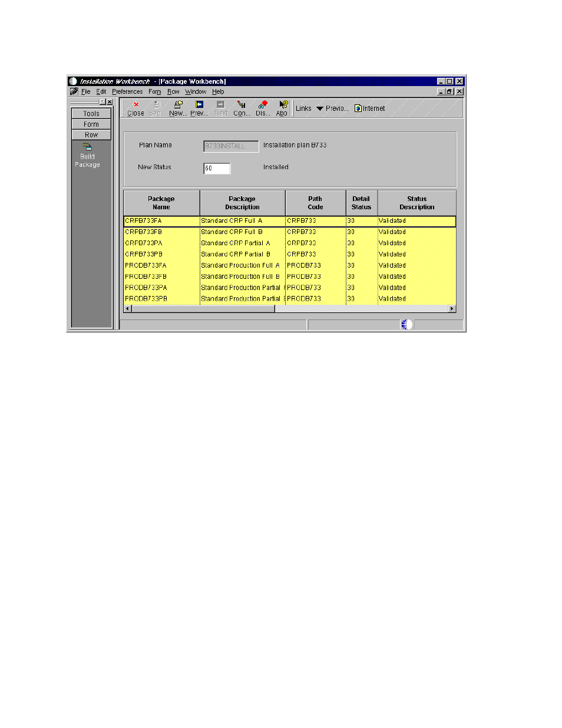Select package row PRODB733FA
562x728 pixels.
(290, 266)
